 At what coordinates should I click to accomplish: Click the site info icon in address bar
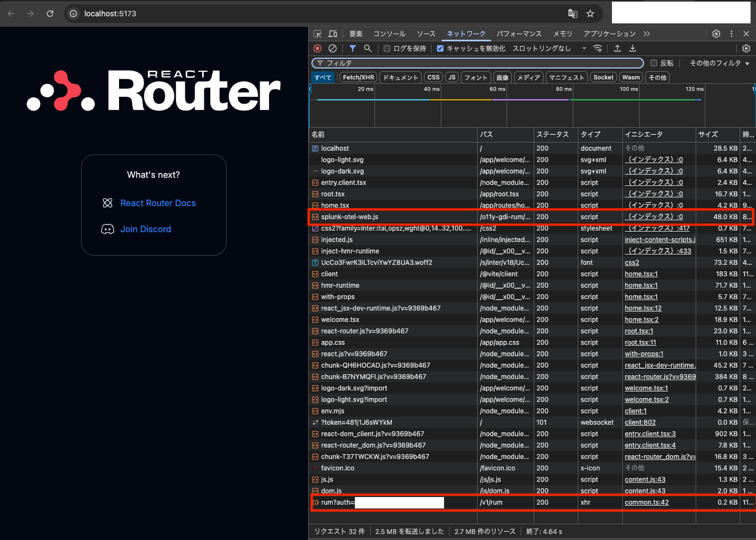(73, 14)
